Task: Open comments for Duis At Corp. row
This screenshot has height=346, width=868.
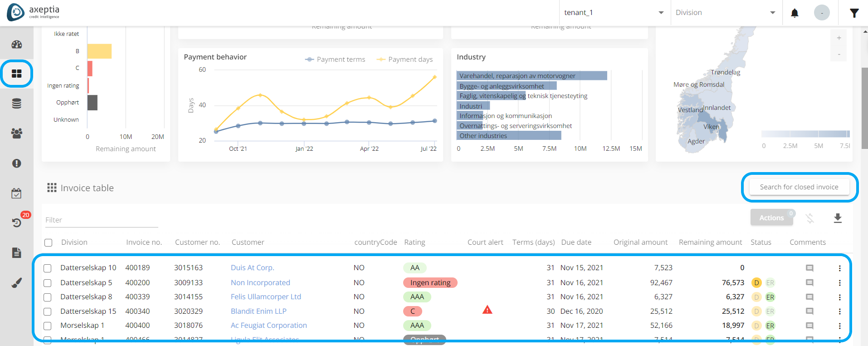Action: (809, 268)
